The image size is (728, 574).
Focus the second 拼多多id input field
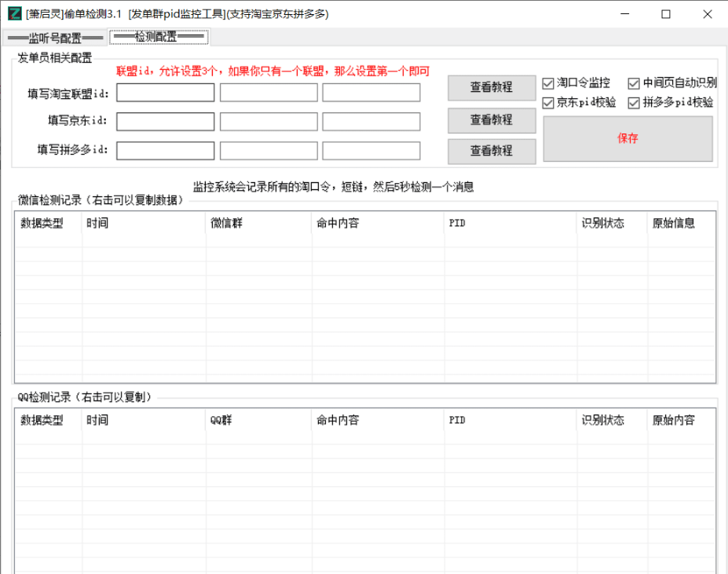point(269,151)
